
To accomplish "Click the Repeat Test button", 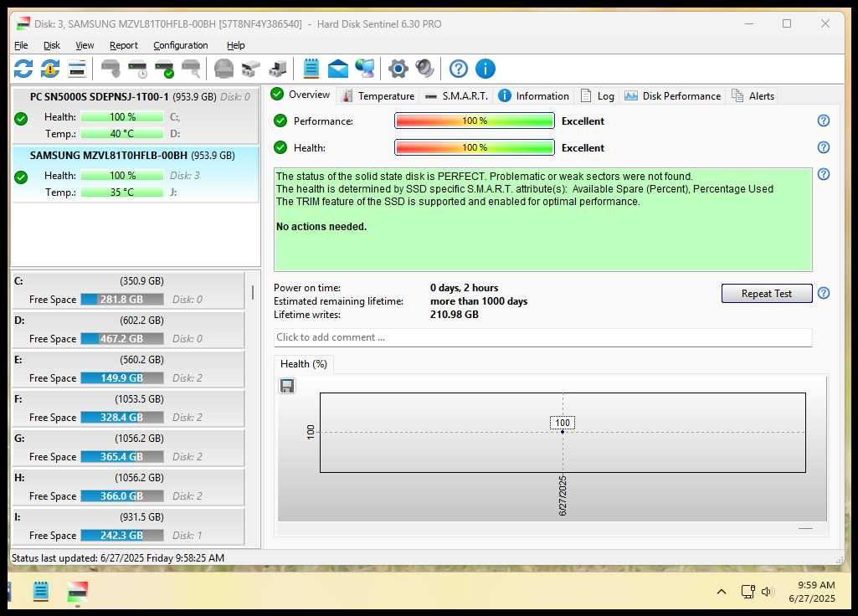I will (767, 293).
